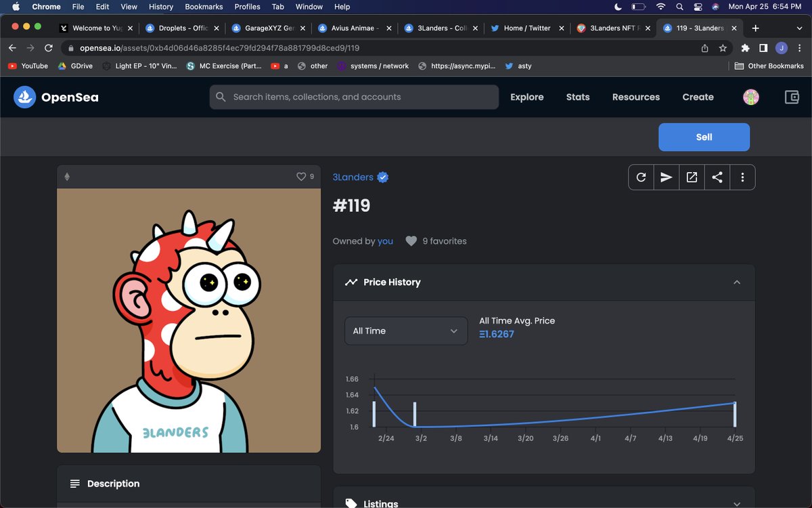Click the Chrome share page icon
The height and width of the screenshot is (508, 812).
(x=704, y=48)
